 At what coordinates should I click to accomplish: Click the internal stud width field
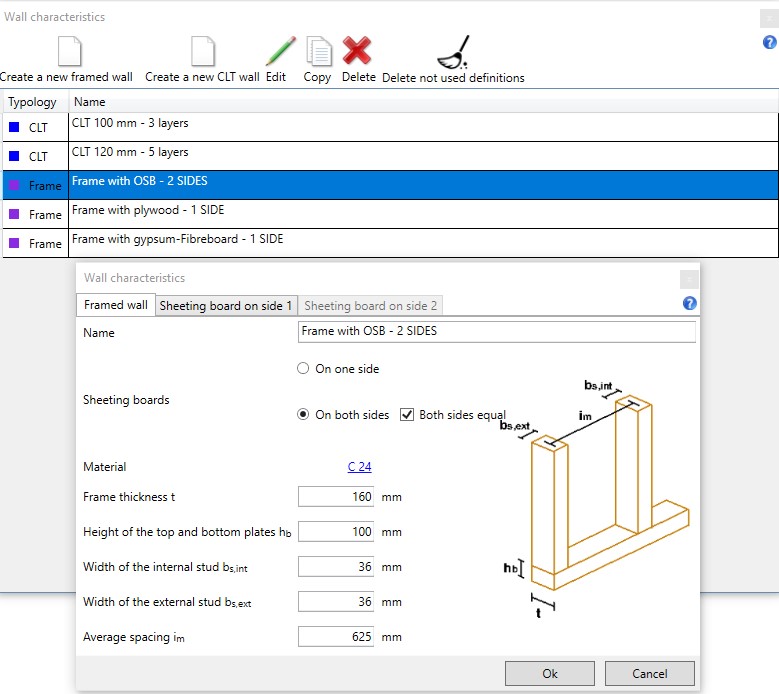(x=336, y=566)
